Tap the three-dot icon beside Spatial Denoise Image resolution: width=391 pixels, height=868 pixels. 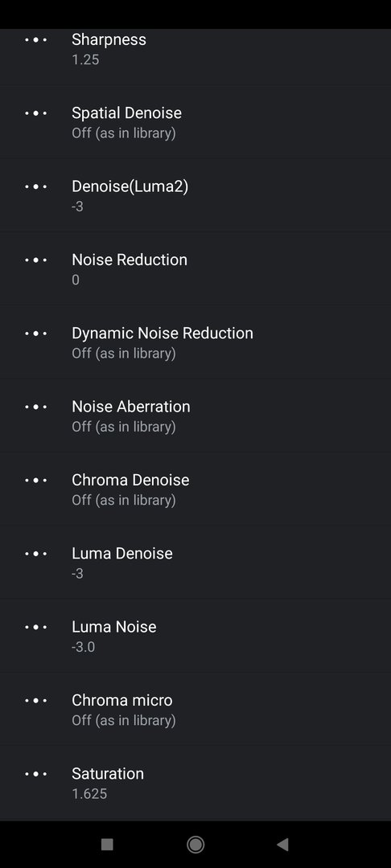point(36,113)
